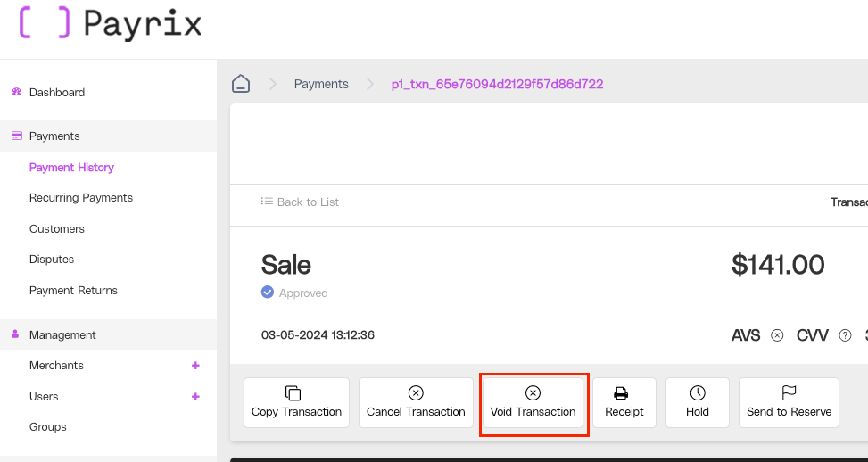Click the Approved status text
Screen dimensions: 868x462
(303, 293)
